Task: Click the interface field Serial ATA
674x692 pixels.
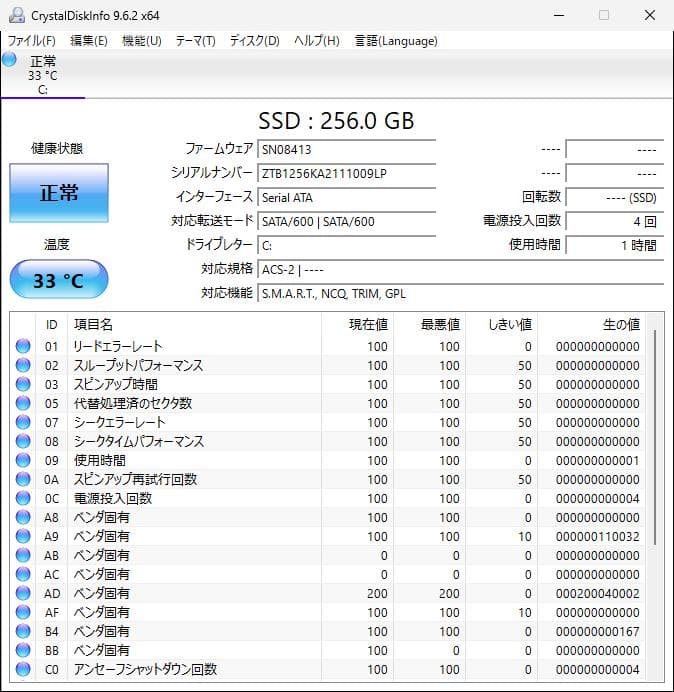Action: click(x=347, y=197)
